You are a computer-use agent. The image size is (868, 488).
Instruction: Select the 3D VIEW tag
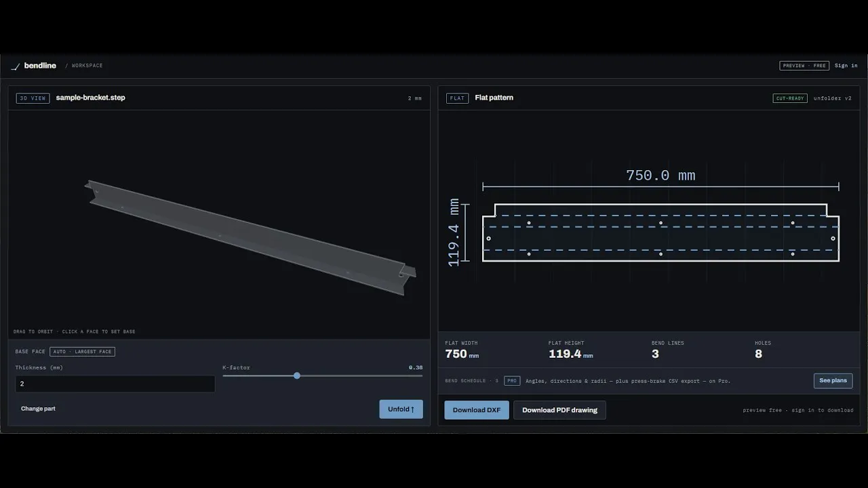tap(33, 98)
